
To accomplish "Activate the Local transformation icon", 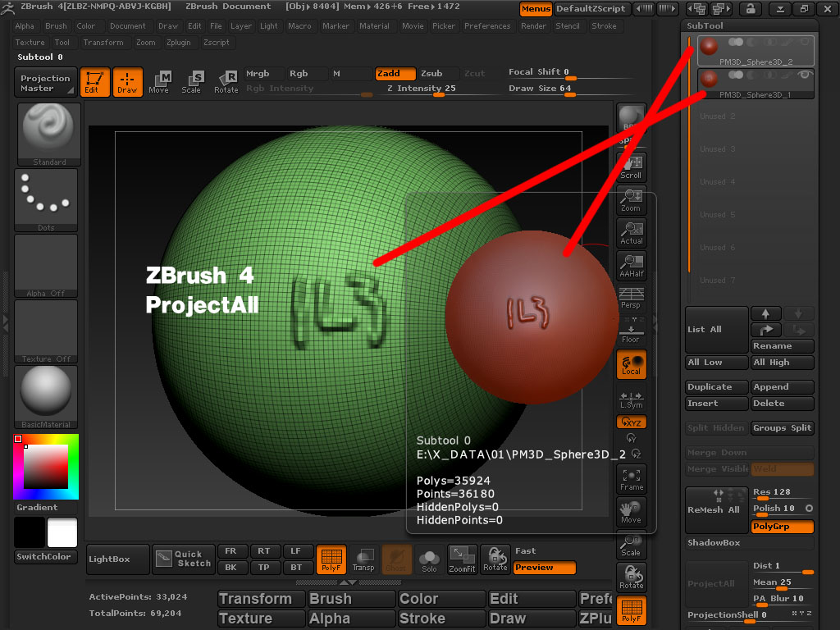I will pos(631,364).
